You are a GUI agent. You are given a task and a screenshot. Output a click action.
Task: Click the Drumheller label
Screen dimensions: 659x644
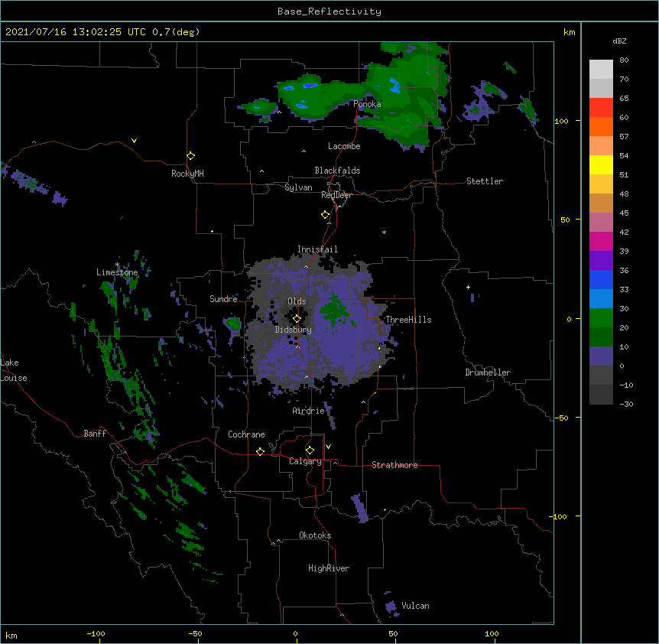pos(488,372)
